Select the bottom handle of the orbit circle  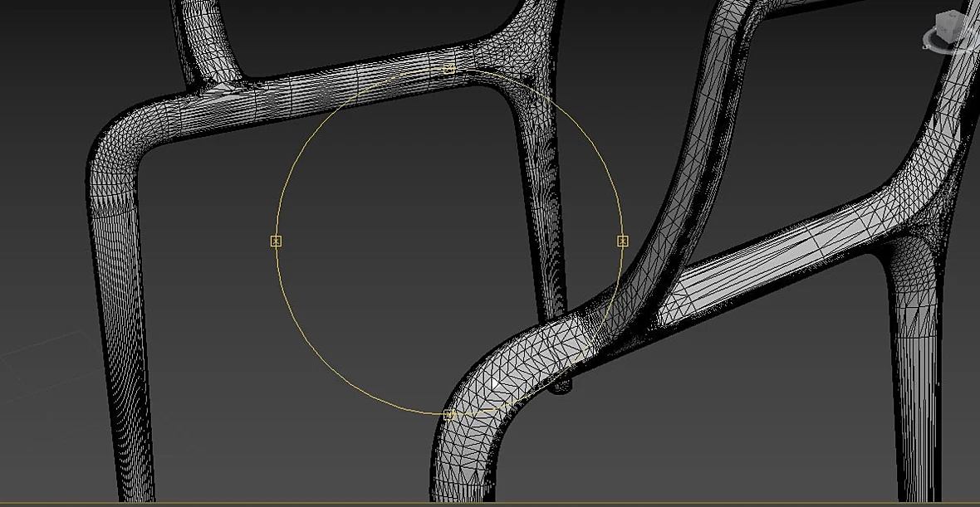(x=448, y=415)
